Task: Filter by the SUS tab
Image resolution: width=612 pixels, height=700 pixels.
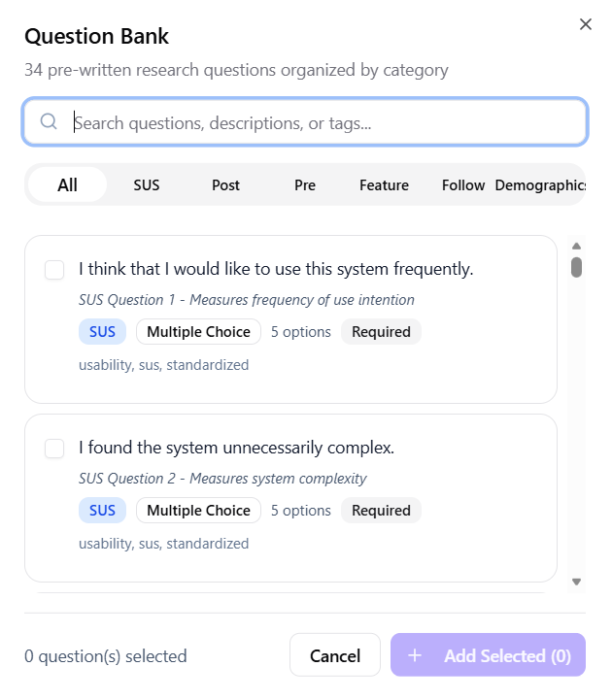Action: pos(147,184)
